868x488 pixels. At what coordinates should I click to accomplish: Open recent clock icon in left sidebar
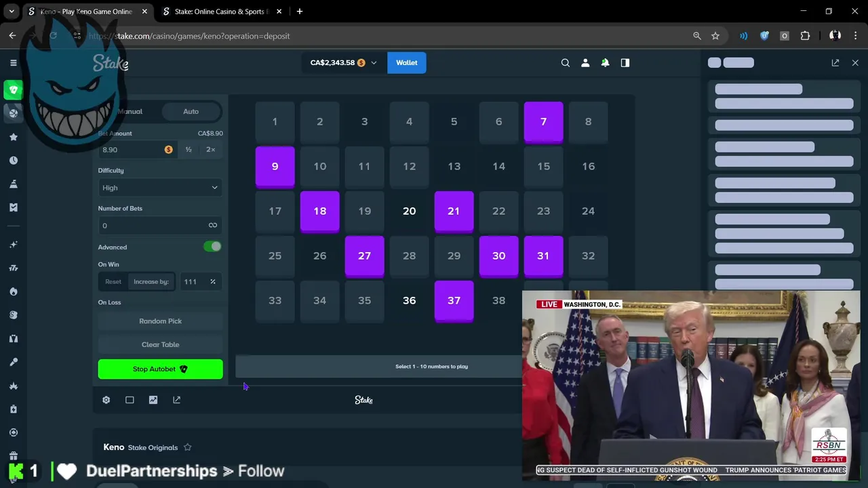(x=13, y=161)
